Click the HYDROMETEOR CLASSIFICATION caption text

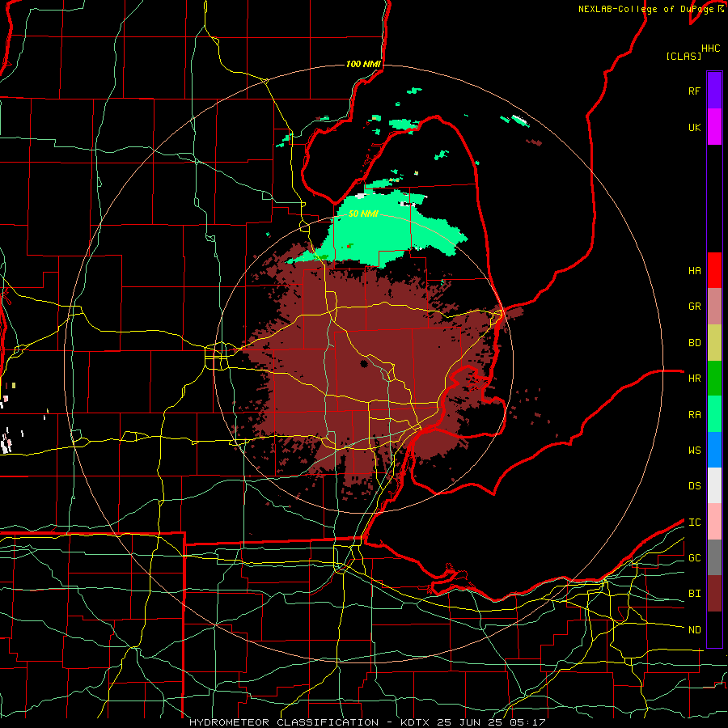tap(284, 722)
